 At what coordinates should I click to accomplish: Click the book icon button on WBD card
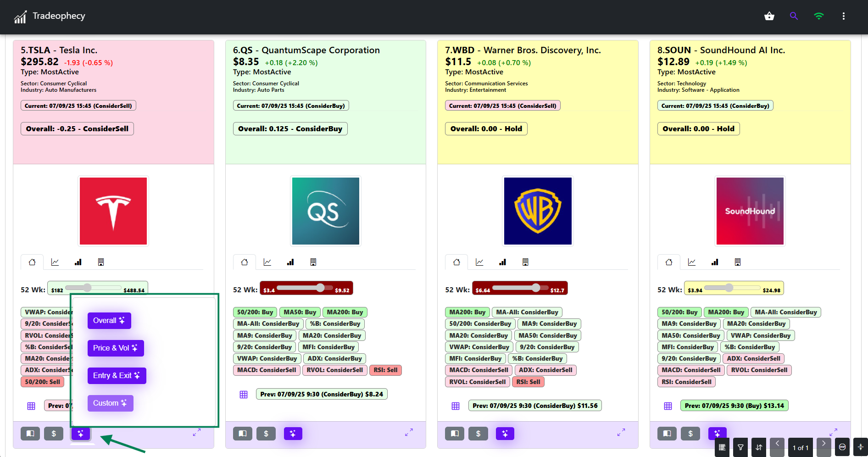point(455,434)
